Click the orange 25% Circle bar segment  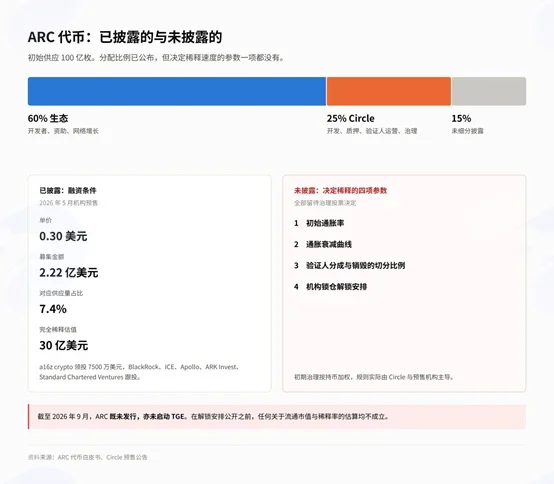coord(389,91)
